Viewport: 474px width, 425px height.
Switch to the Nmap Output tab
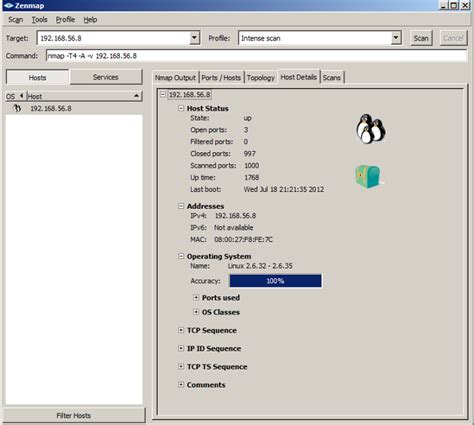click(175, 78)
